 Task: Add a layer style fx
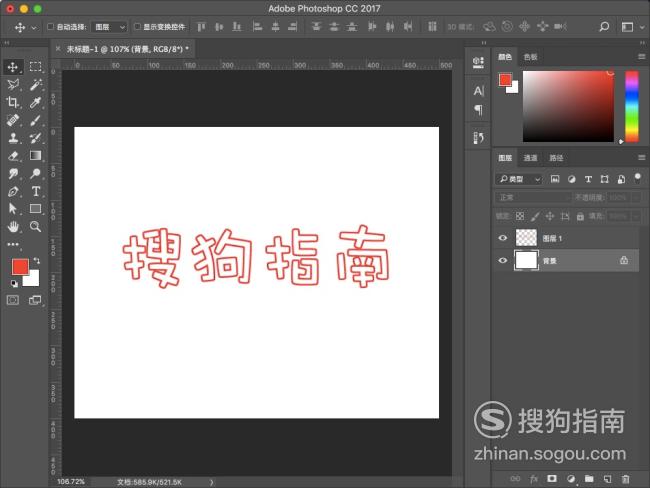[534, 479]
